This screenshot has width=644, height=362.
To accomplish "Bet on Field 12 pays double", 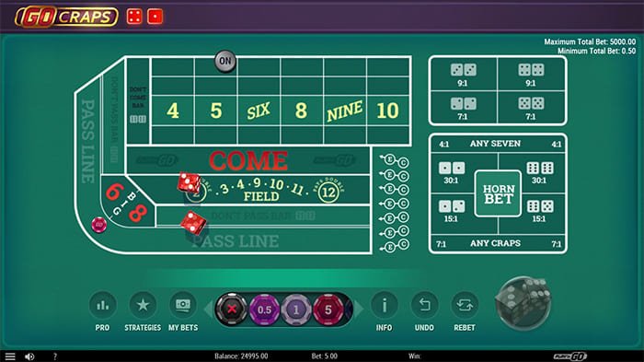I will click(x=328, y=192).
